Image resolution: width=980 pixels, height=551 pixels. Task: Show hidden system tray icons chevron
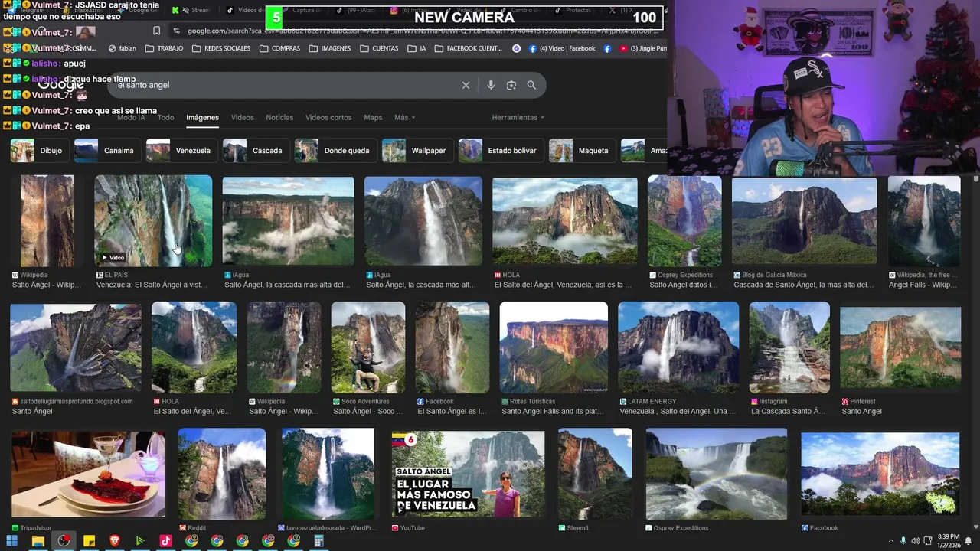click(x=890, y=541)
